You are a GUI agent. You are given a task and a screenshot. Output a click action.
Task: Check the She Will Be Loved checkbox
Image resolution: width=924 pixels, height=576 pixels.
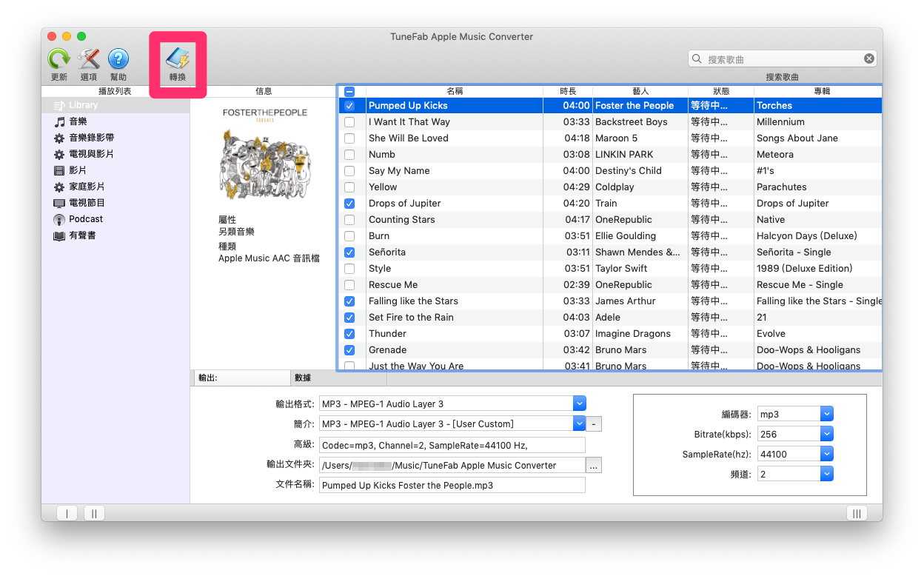[x=349, y=138]
